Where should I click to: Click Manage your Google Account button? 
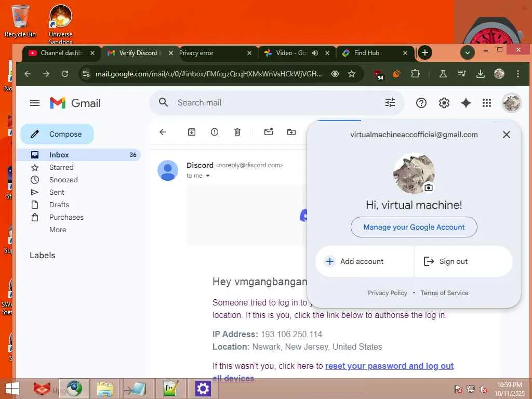[414, 227]
